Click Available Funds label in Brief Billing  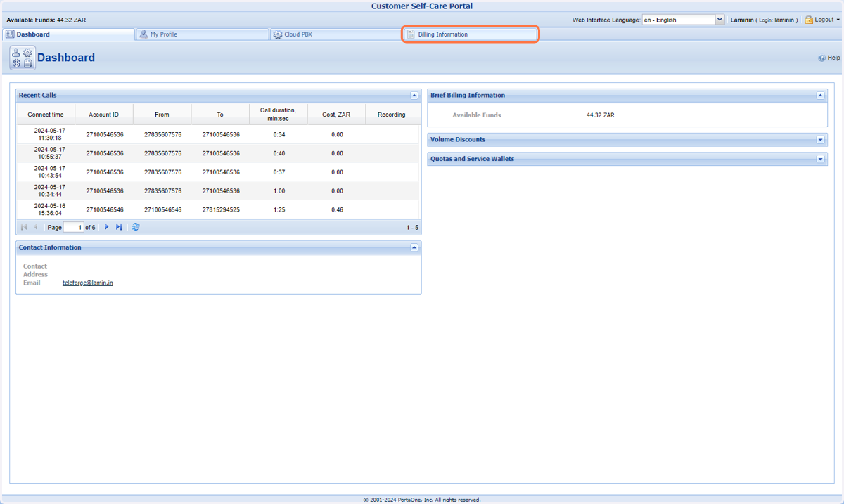click(477, 115)
